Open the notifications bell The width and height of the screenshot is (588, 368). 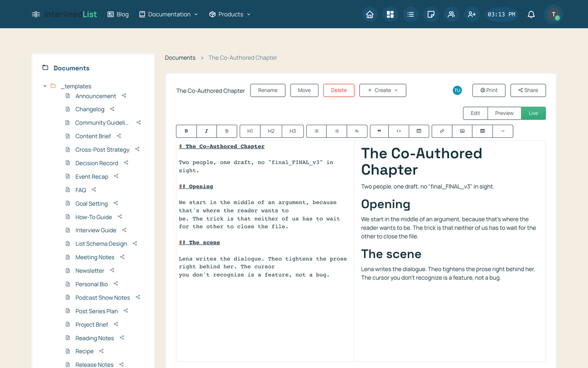point(531,14)
